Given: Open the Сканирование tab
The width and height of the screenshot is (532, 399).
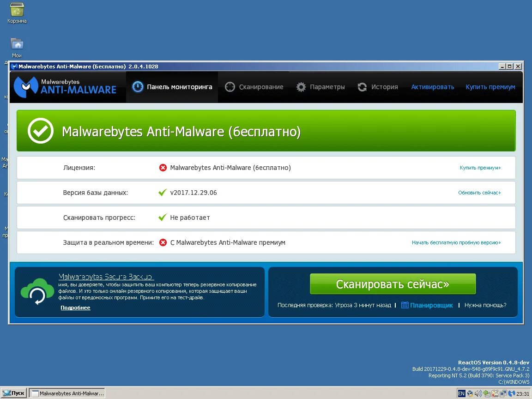Looking at the screenshot, I should coord(254,87).
